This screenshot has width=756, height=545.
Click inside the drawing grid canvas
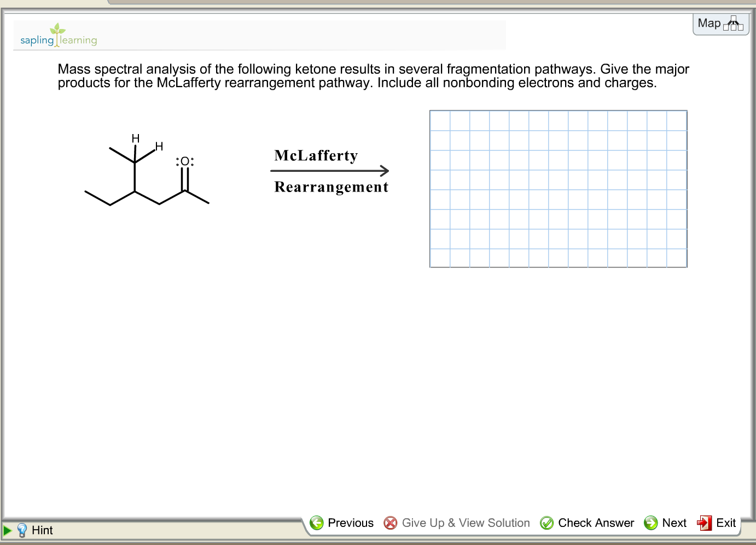coord(558,188)
